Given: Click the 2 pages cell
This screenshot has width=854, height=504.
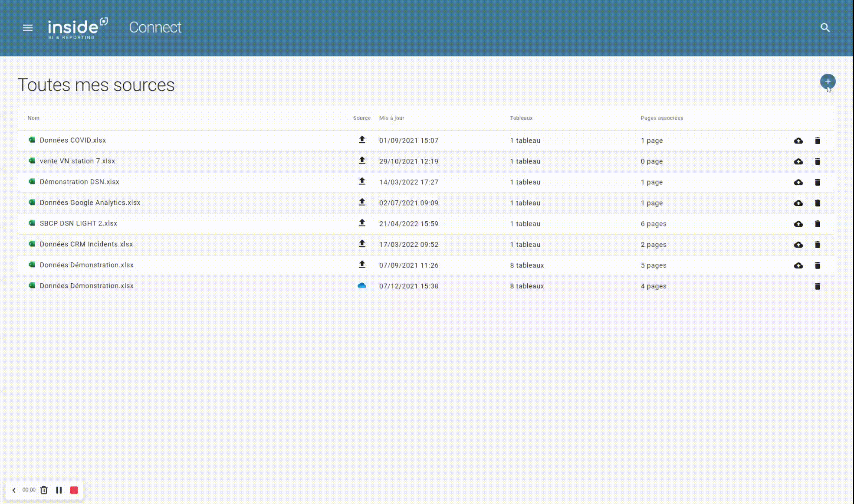Looking at the screenshot, I should point(654,245).
